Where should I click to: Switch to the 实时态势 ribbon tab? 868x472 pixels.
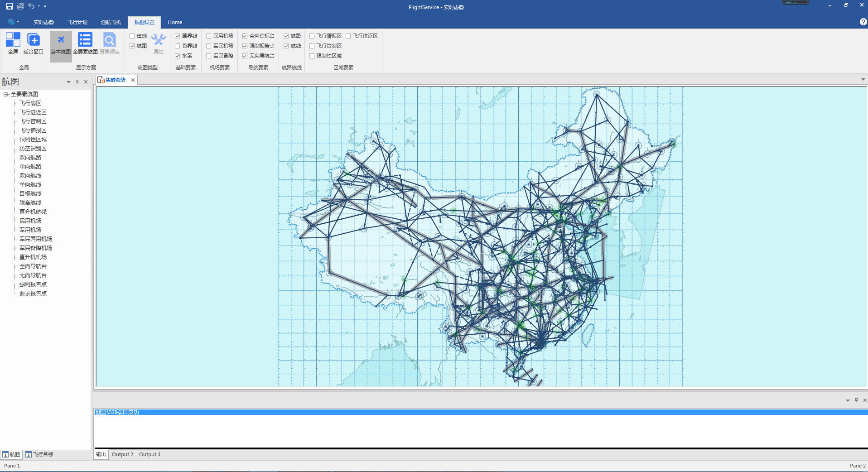43,22
